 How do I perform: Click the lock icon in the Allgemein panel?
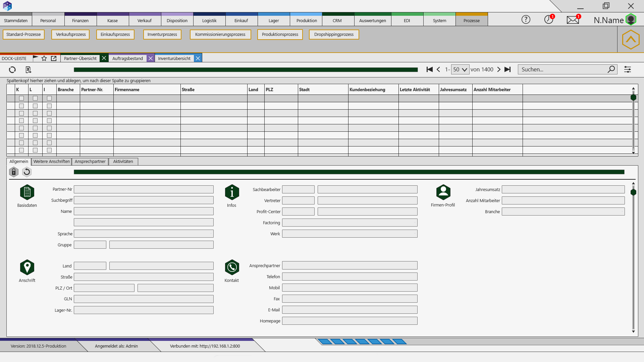click(x=13, y=172)
